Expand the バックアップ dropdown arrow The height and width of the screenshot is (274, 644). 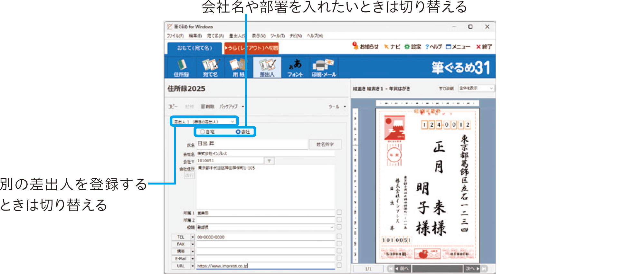pyautogui.click(x=243, y=107)
